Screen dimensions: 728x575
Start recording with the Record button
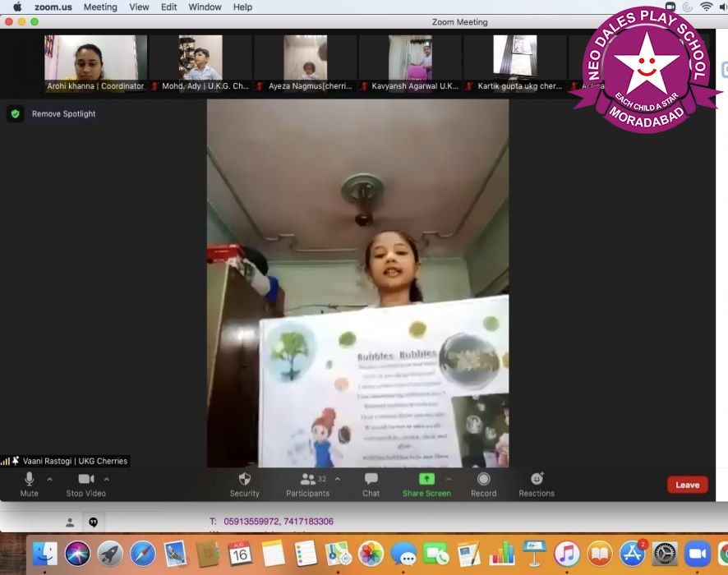(x=483, y=485)
